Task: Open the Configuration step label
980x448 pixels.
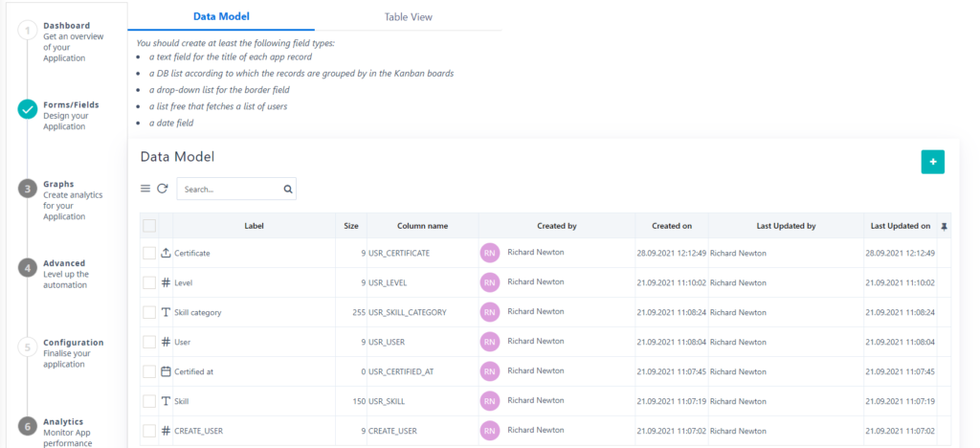Action: tap(74, 343)
